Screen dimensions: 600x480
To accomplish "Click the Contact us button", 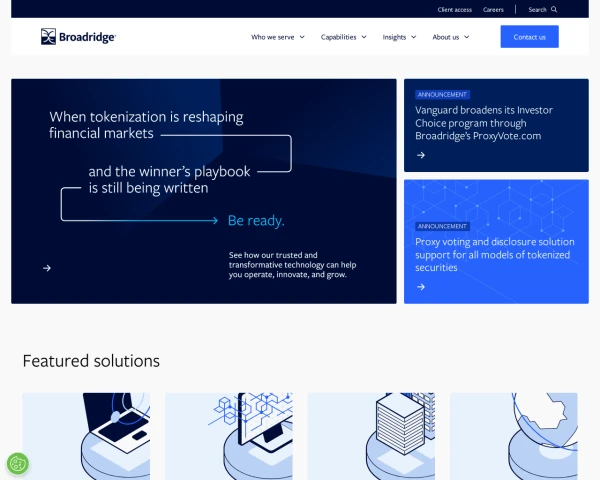I will 530,37.
